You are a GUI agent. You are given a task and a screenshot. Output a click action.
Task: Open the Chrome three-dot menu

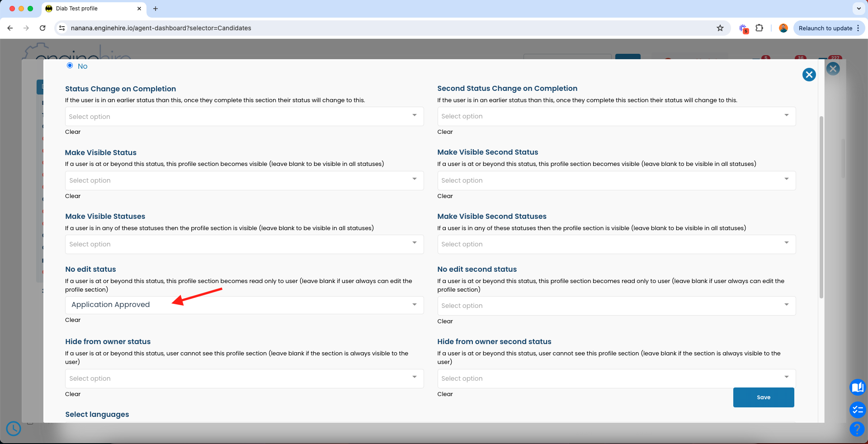coord(858,28)
